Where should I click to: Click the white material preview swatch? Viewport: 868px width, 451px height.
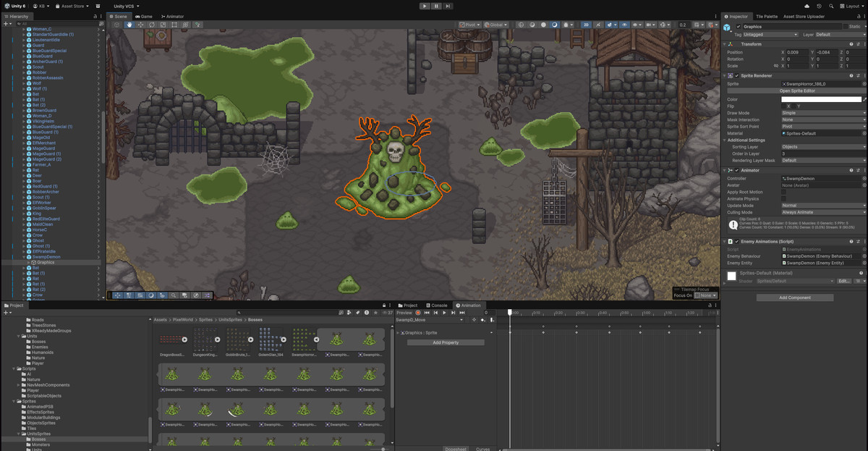tap(731, 276)
